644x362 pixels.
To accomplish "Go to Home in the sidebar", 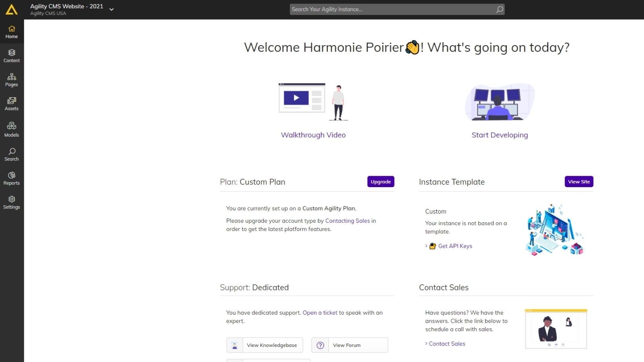I will coord(12,32).
